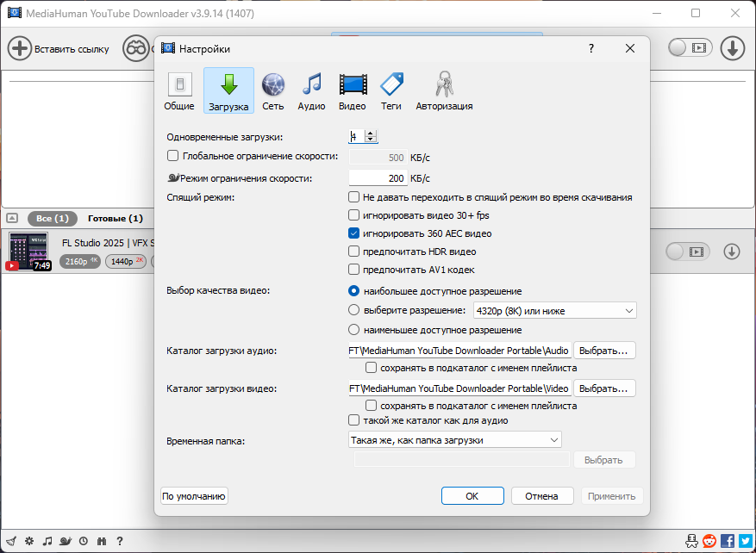
Task: Click the Reddit icon in status bar
Action: 709,540
